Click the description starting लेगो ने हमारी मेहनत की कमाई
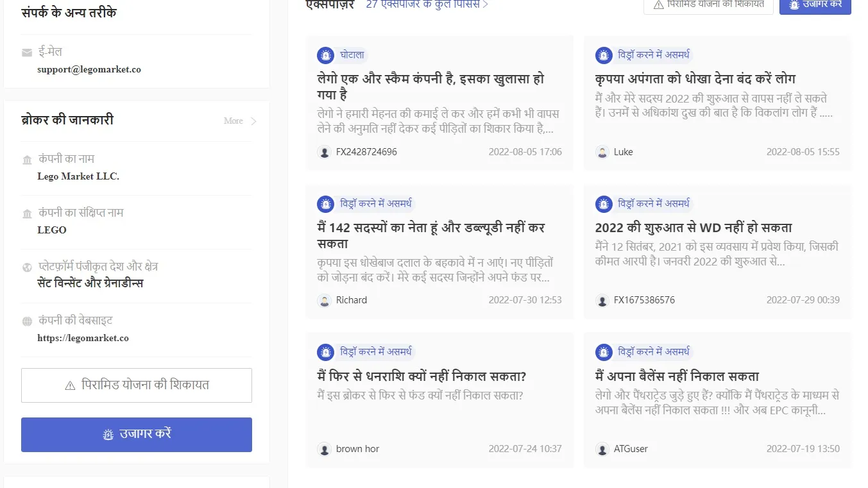868x488 pixels. pos(438,121)
